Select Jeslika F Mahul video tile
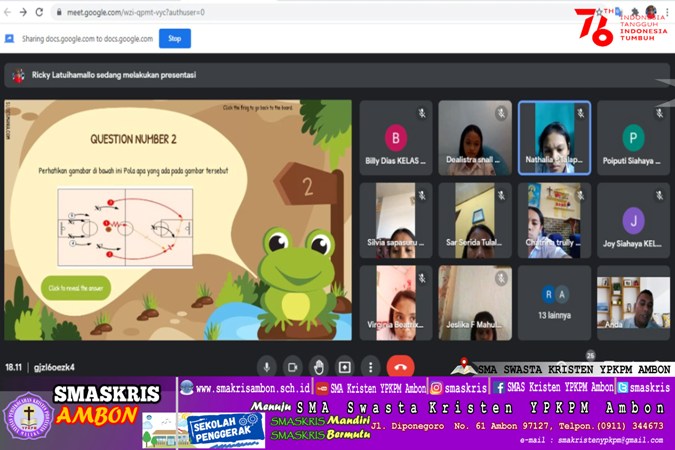Viewport: 675px width, 450px height. pos(475,303)
